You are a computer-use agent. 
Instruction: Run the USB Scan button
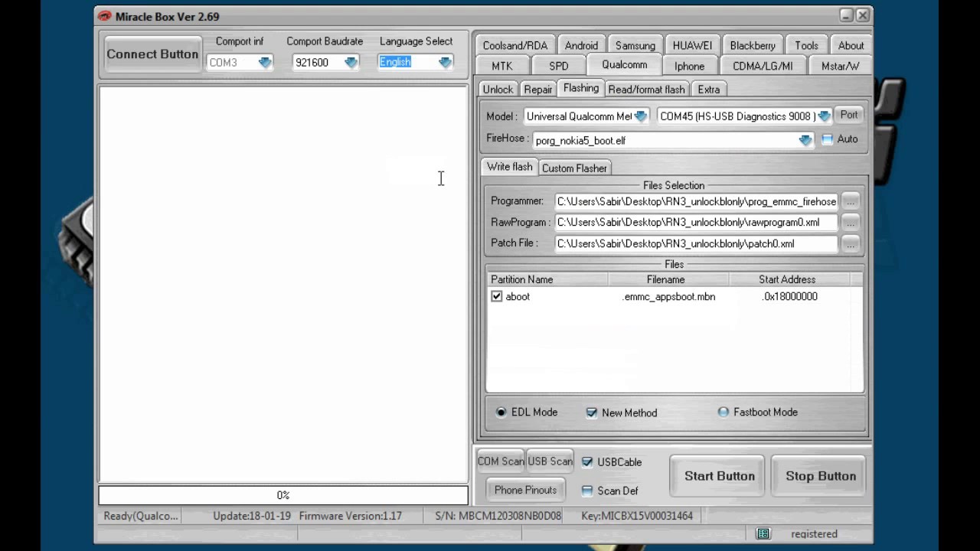pos(550,461)
